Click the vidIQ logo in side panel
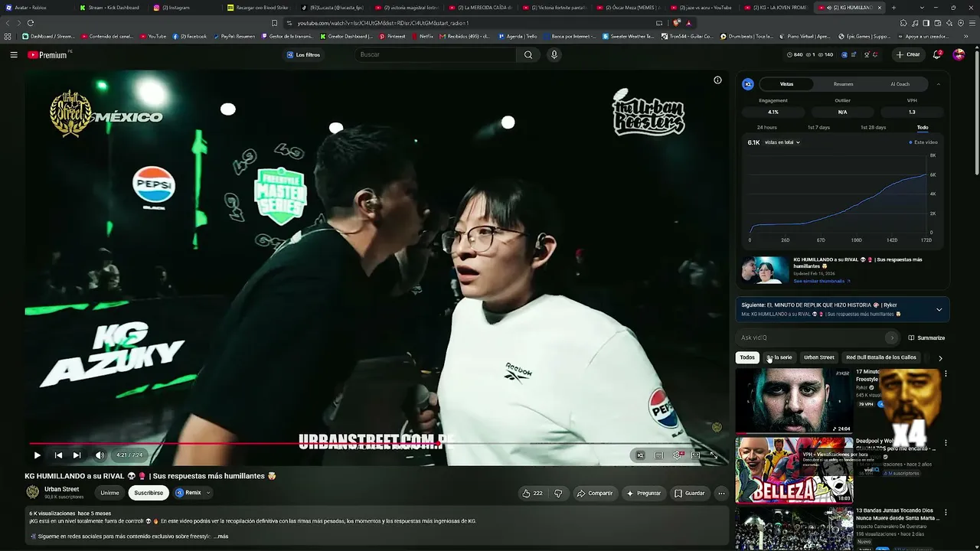Image resolution: width=980 pixels, height=551 pixels. pyautogui.click(x=748, y=84)
